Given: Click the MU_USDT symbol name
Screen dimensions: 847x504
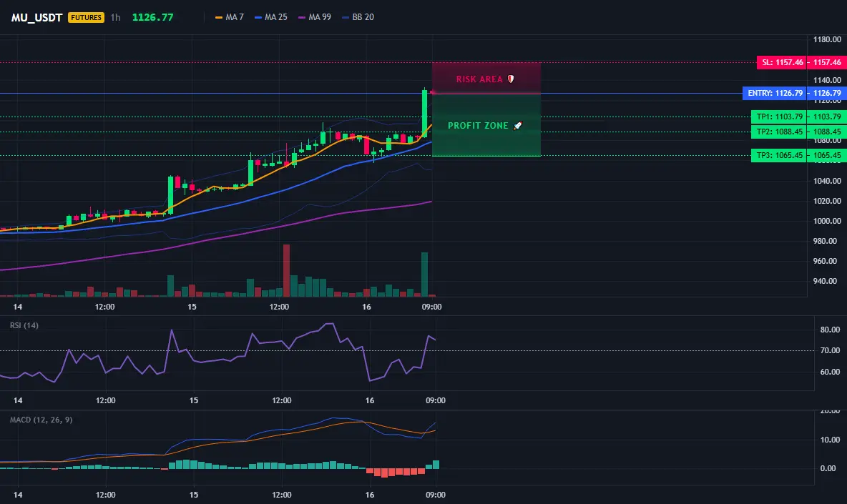Looking at the screenshot, I should pyautogui.click(x=36, y=17).
